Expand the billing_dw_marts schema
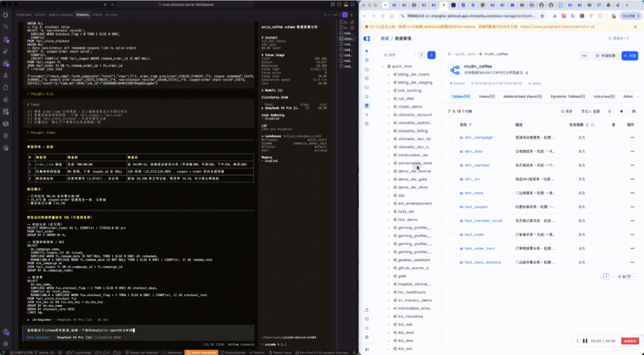Screen dimensions: 644x355 coord(389,74)
